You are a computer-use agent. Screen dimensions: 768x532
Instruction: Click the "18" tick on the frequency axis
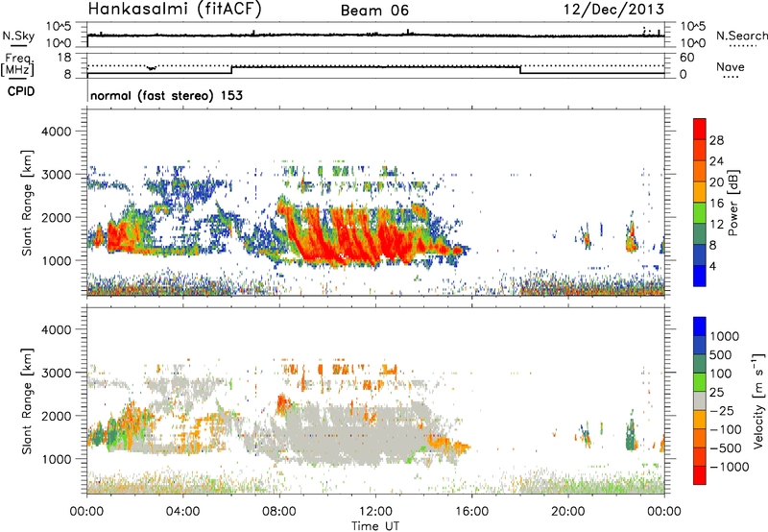(x=64, y=58)
